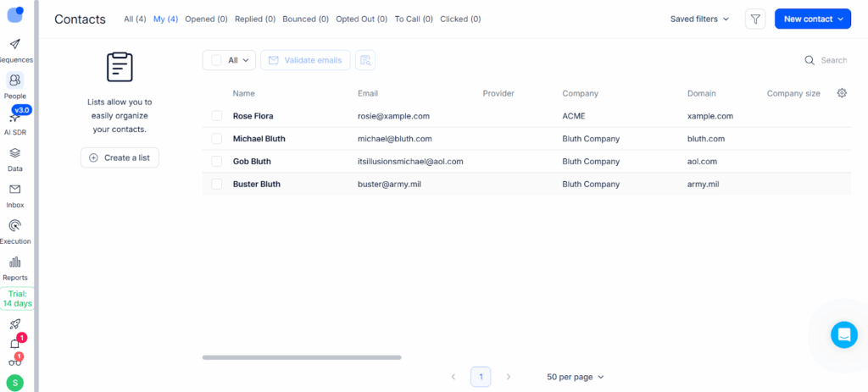The height and width of the screenshot is (392, 868).
Task: Click the clipboard lists icon
Action: coord(120,67)
